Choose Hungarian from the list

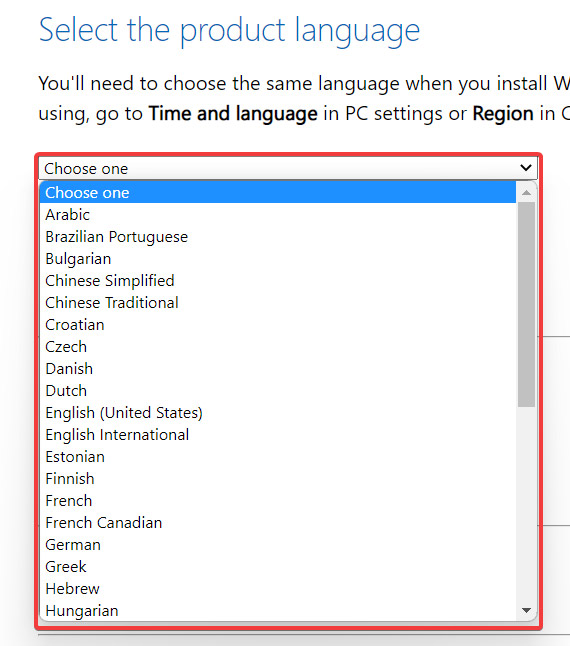click(278, 611)
